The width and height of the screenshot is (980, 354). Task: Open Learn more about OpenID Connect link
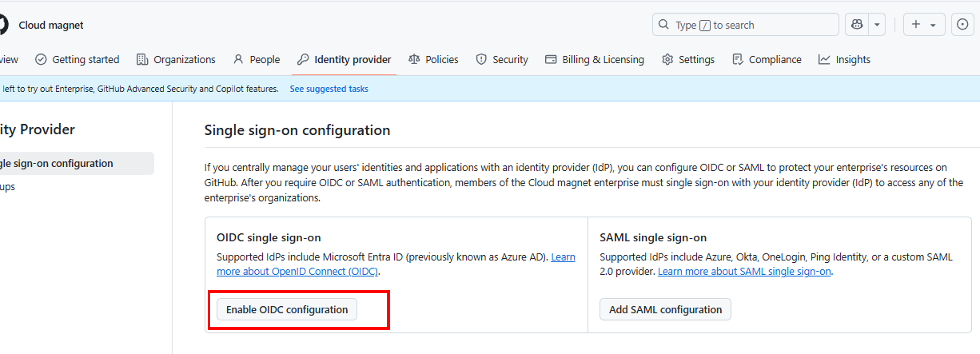(x=297, y=271)
